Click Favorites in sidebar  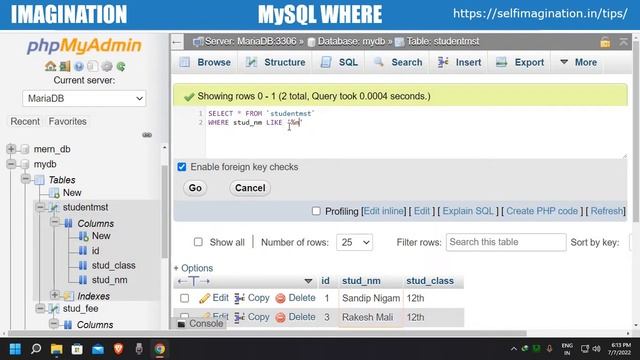[x=67, y=122]
